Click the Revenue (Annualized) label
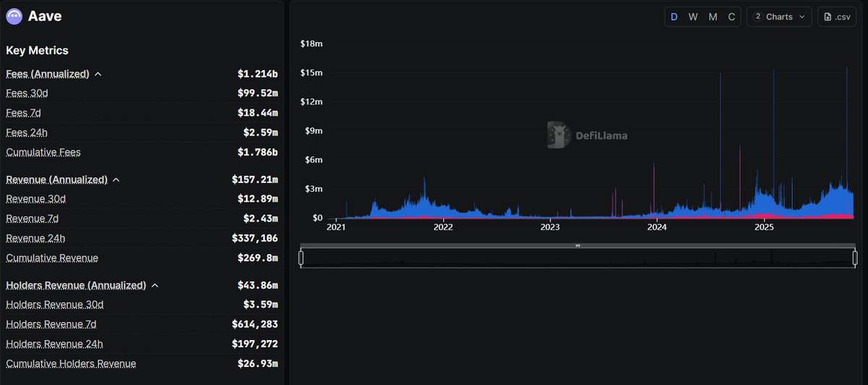This screenshot has width=868, height=385. 56,179
